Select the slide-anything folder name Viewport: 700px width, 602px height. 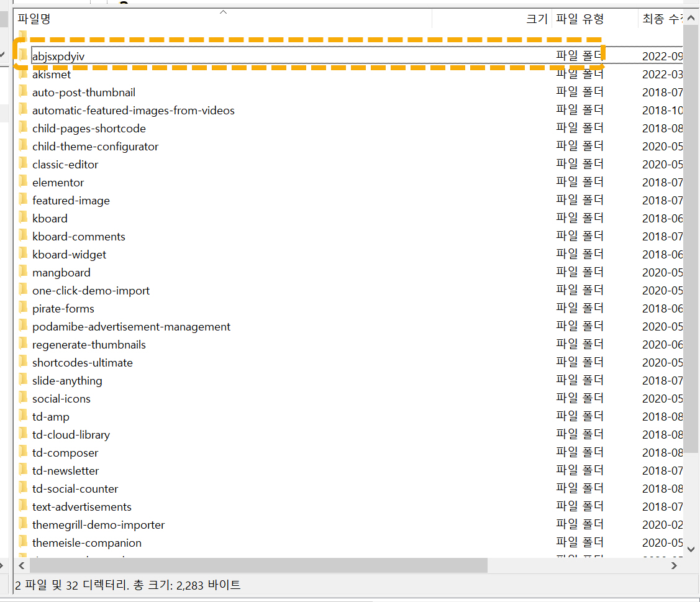click(x=67, y=380)
